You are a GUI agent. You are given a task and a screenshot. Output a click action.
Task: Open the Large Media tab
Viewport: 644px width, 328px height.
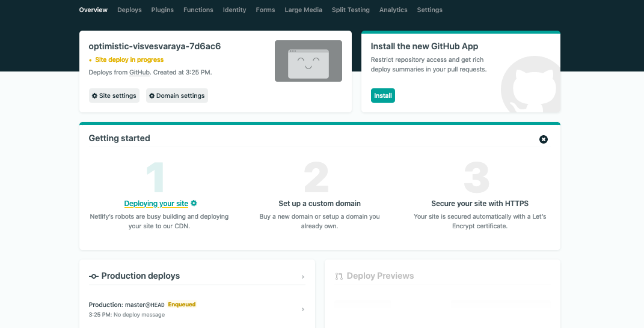[x=303, y=10]
